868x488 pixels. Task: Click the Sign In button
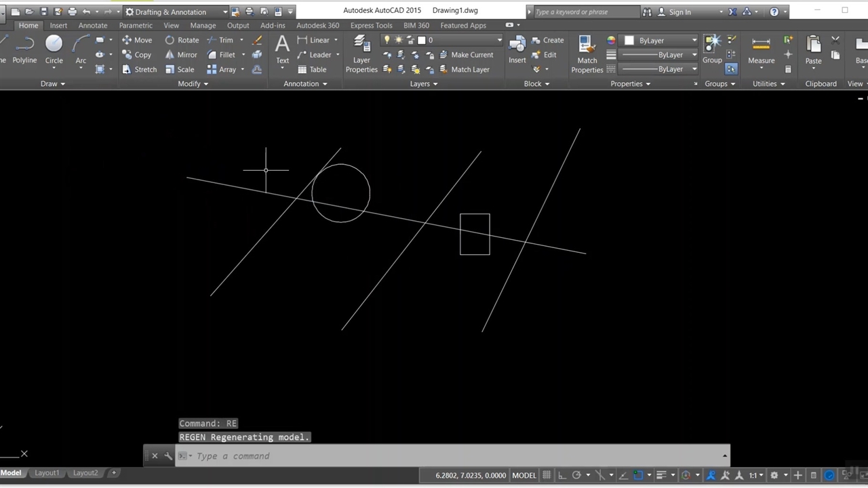679,12
